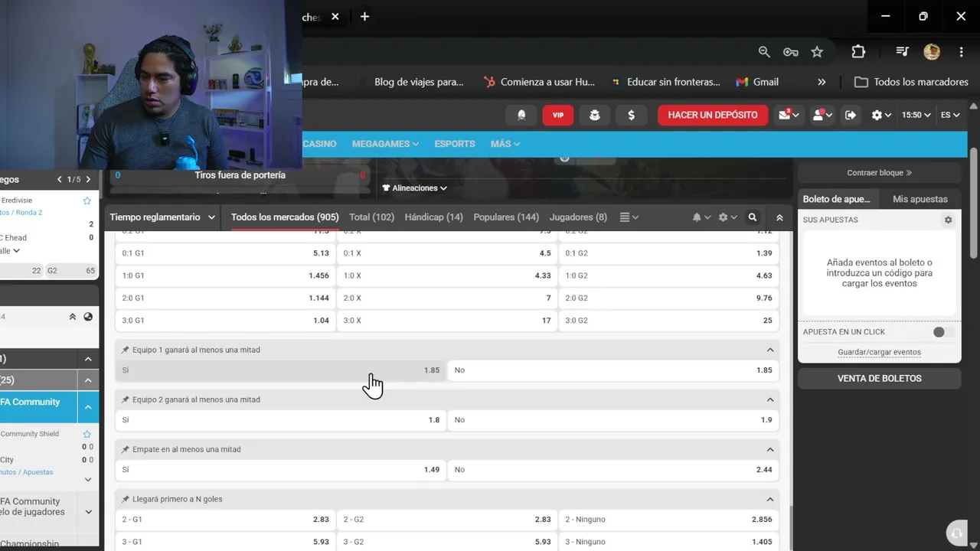This screenshot has height=551, width=980.
Task: Click the logout arrow icon
Action: tap(851, 115)
